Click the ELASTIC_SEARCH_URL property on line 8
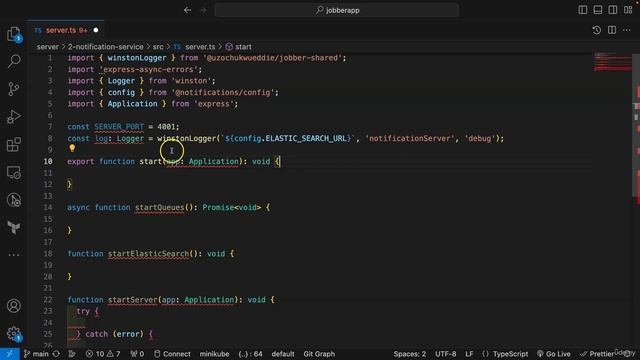This screenshot has width=640, height=360. (306, 138)
